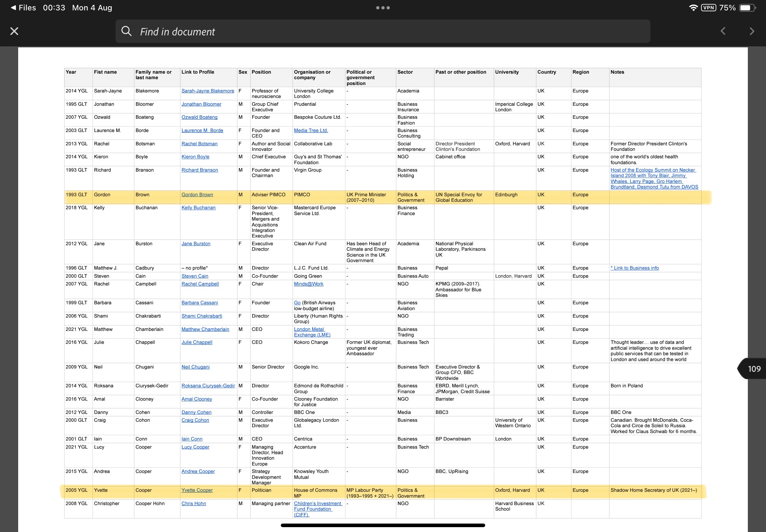Open Laurence M. Borde profile link
Screen dimensions: 766x532
coord(203,130)
